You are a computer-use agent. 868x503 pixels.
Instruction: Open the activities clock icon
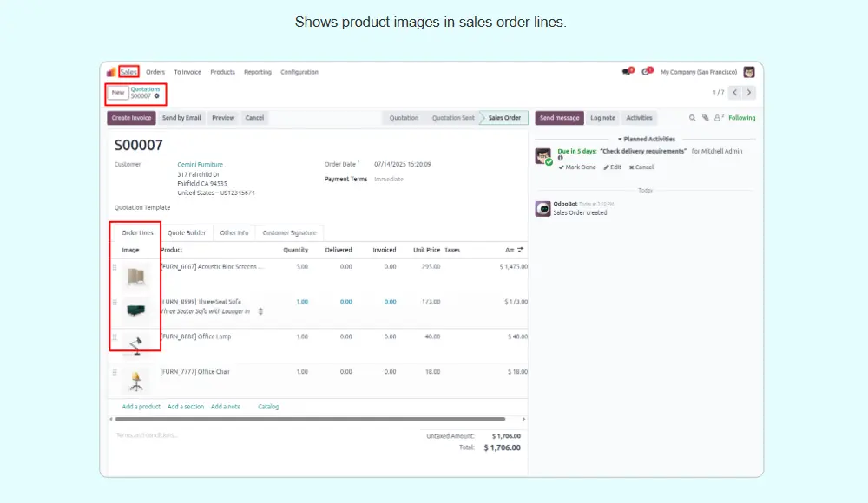click(645, 72)
